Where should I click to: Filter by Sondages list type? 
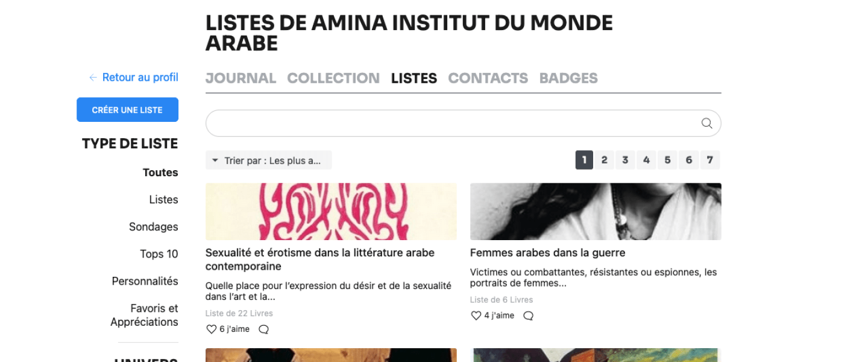(154, 227)
